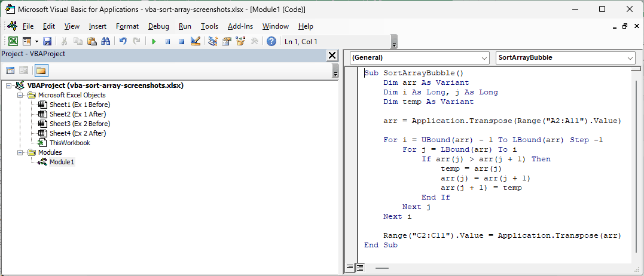Click the Undo arrow icon
The width and height of the screenshot is (644, 276).
pos(123,41)
